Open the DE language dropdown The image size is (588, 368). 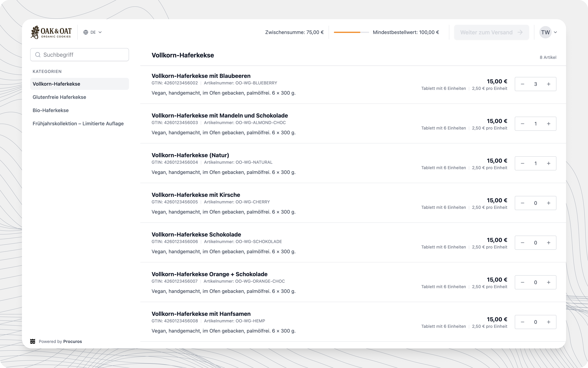point(93,32)
